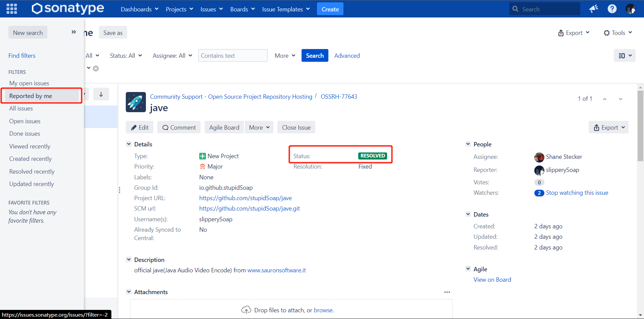Image resolution: width=644 pixels, height=319 pixels.
Task: Open the Tools dropdown
Action: 618,33
